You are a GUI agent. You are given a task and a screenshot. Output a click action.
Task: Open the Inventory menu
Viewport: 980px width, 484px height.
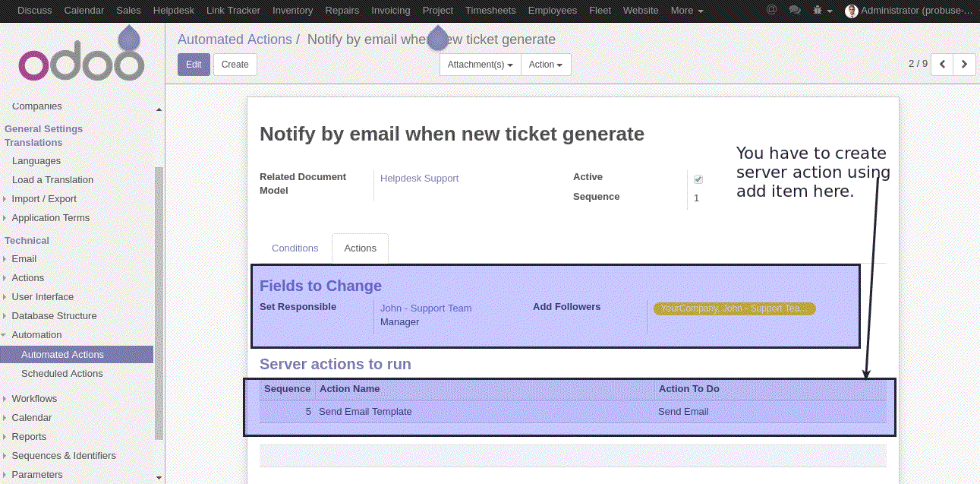coord(292,11)
